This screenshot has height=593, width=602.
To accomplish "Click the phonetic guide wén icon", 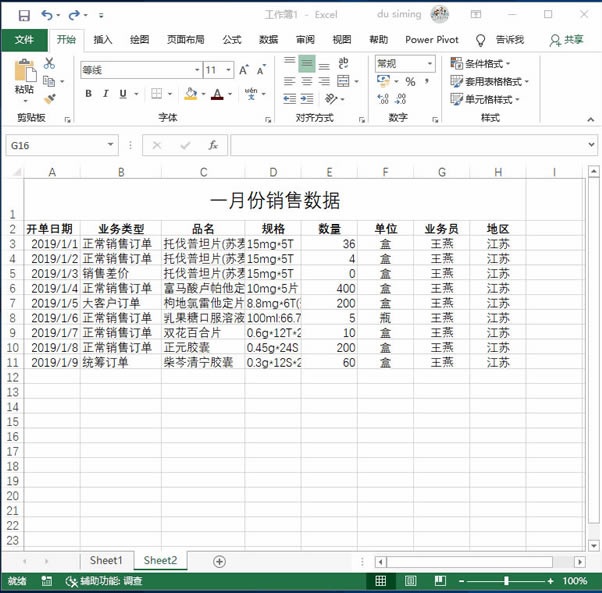I will 251,94.
